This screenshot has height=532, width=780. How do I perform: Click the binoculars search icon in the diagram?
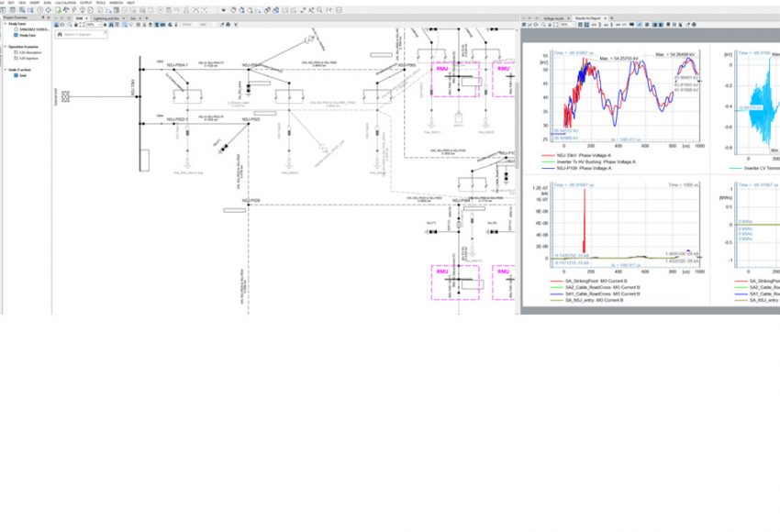60,34
